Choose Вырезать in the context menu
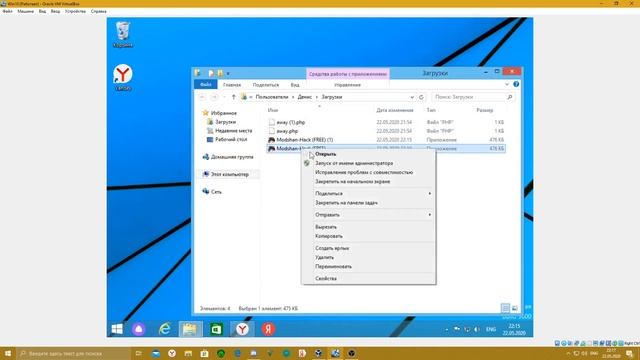The height and width of the screenshot is (360, 640). pyautogui.click(x=326, y=227)
